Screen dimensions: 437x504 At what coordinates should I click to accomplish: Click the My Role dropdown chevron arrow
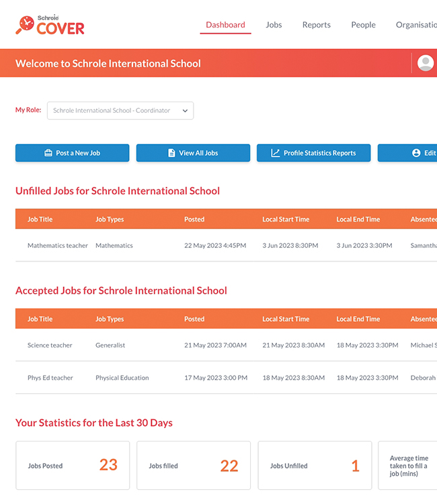(x=185, y=111)
